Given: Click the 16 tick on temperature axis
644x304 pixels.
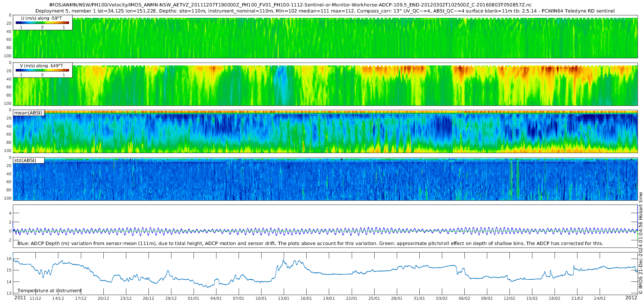Looking at the screenshot, I should (x=9, y=259).
